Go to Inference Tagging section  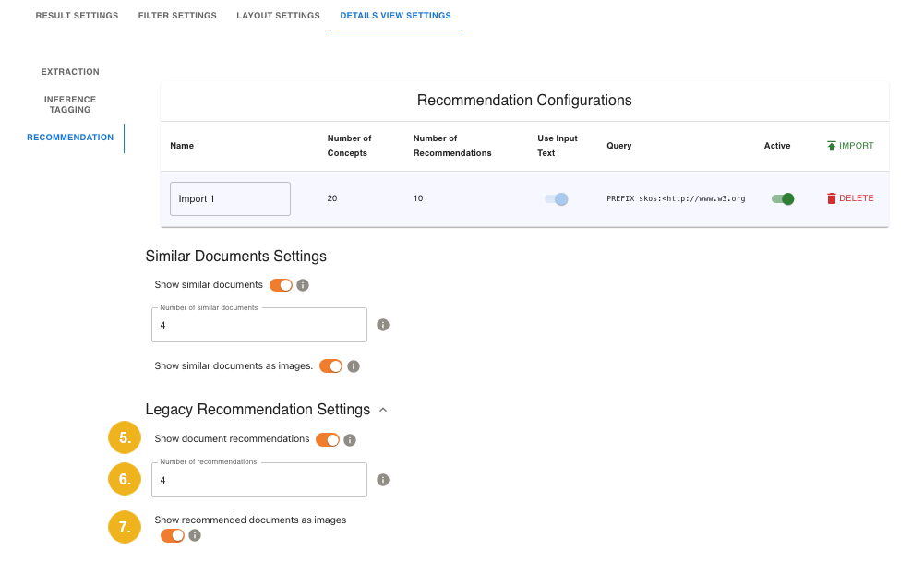pyautogui.click(x=70, y=104)
